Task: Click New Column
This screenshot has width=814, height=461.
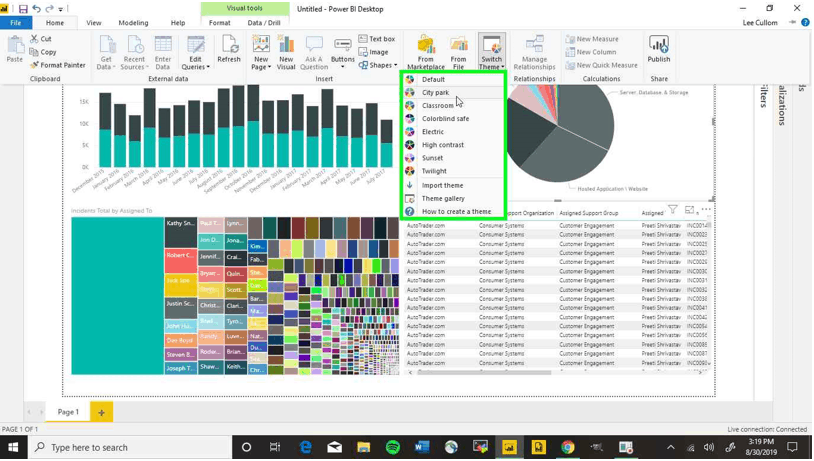Action: (x=591, y=52)
